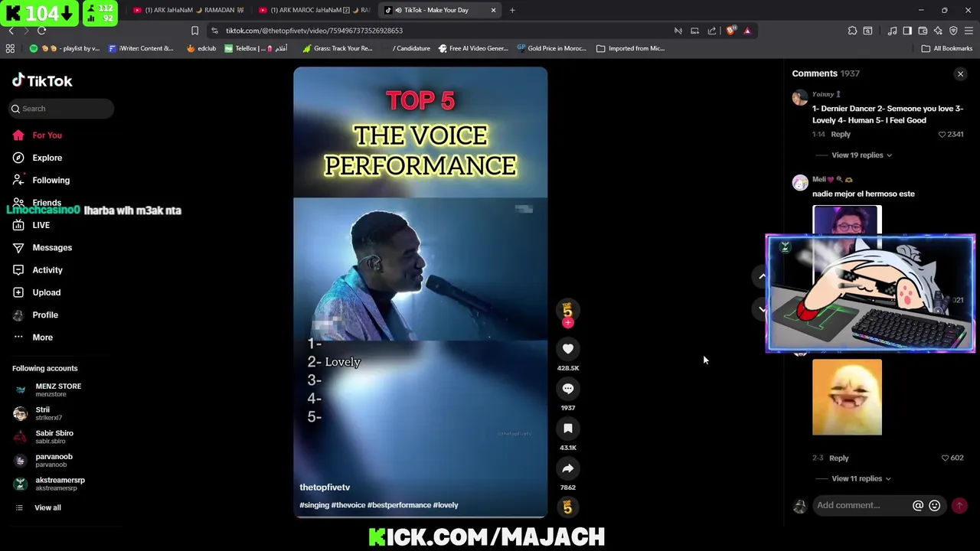The height and width of the screenshot is (551, 980).
Task: Go to your Profile page
Action: tap(45, 315)
